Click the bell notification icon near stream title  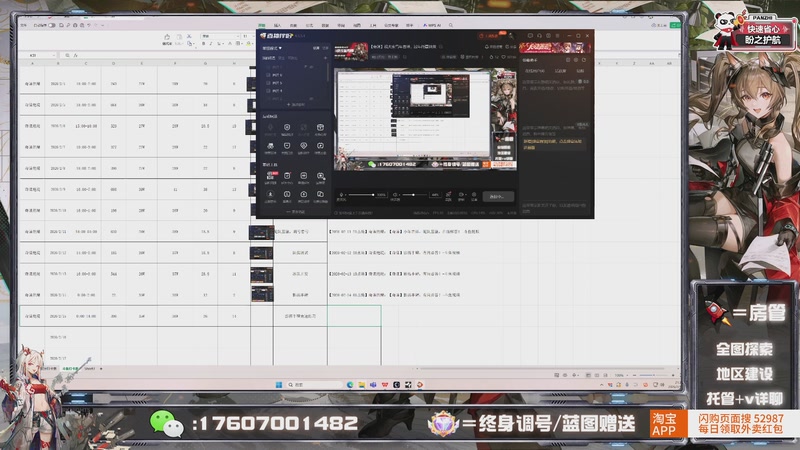tap(487, 46)
